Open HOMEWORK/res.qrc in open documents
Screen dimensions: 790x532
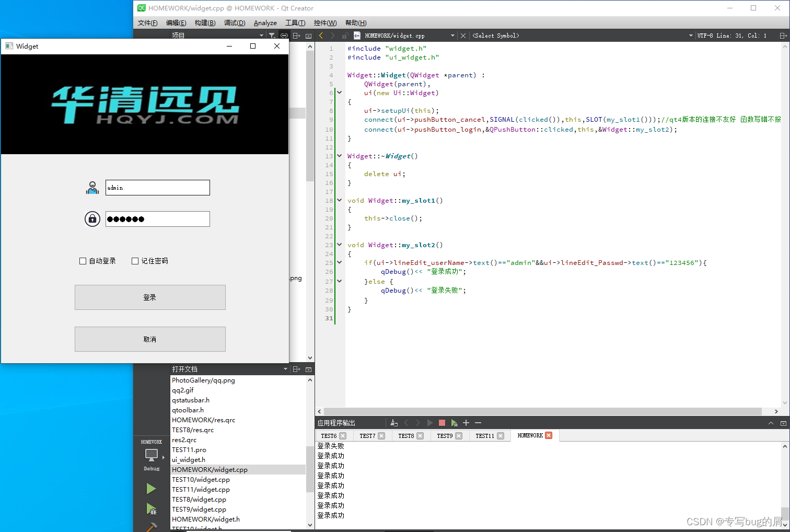click(x=203, y=420)
